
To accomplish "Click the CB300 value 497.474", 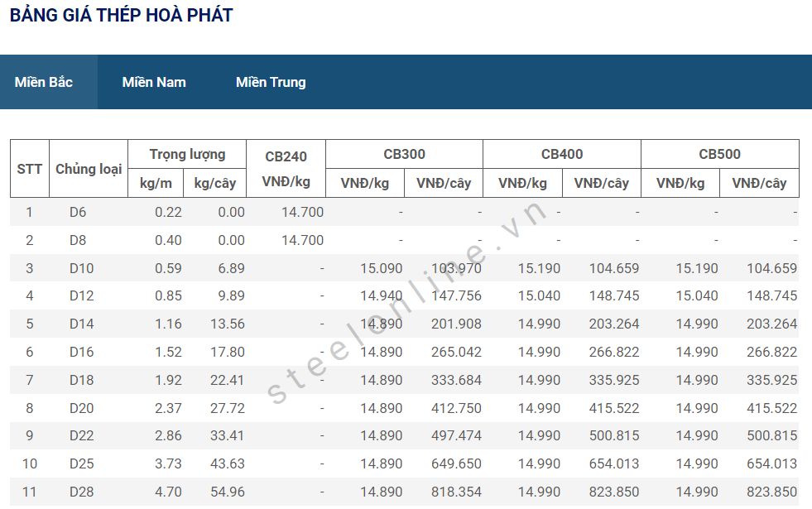I will point(456,435).
